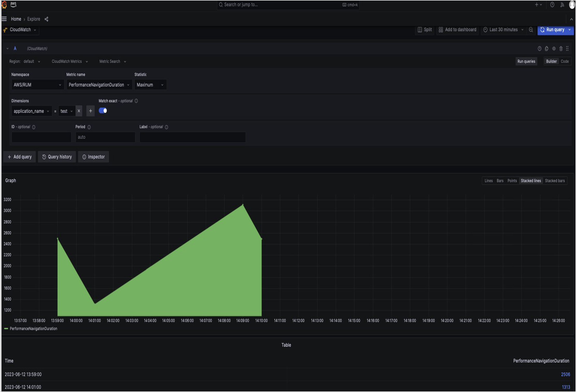Click the share icon beside Explore breadcrumb
The width and height of the screenshot is (576, 392).
click(x=46, y=19)
